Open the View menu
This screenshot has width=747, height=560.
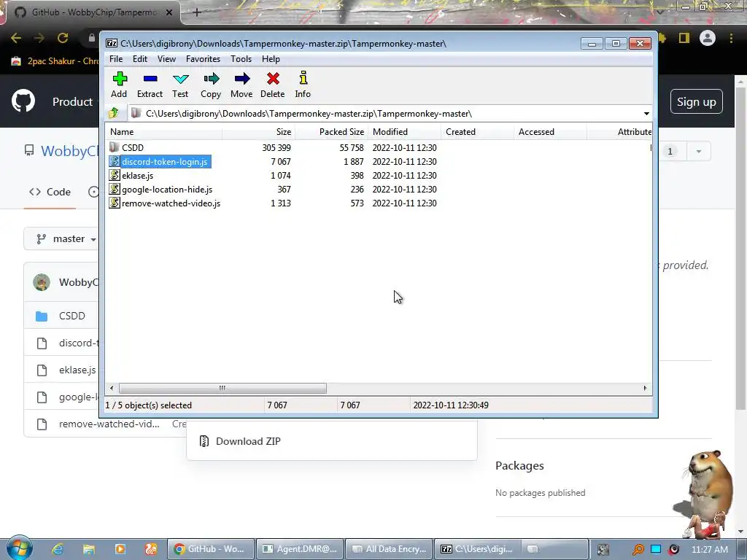(167, 59)
